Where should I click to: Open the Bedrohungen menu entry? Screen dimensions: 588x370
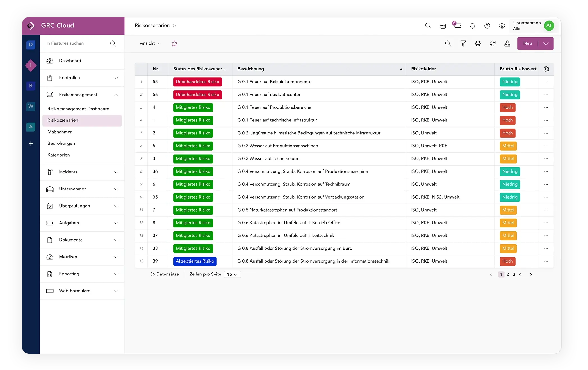coord(61,143)
